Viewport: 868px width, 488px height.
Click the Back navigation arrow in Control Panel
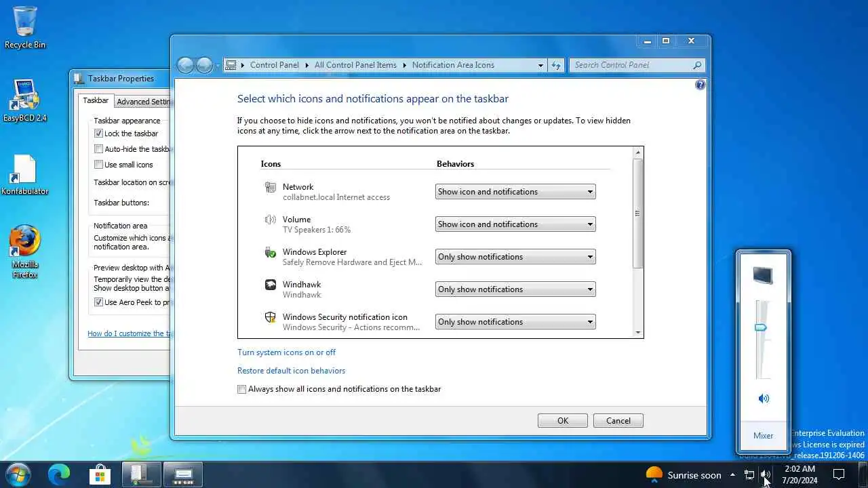[x=185, y=65]
